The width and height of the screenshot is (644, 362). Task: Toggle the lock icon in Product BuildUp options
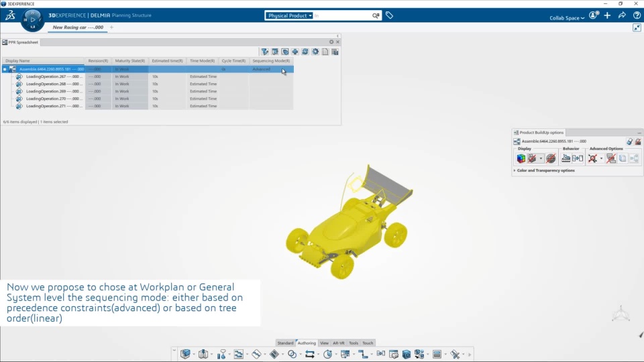coord(630,141)
